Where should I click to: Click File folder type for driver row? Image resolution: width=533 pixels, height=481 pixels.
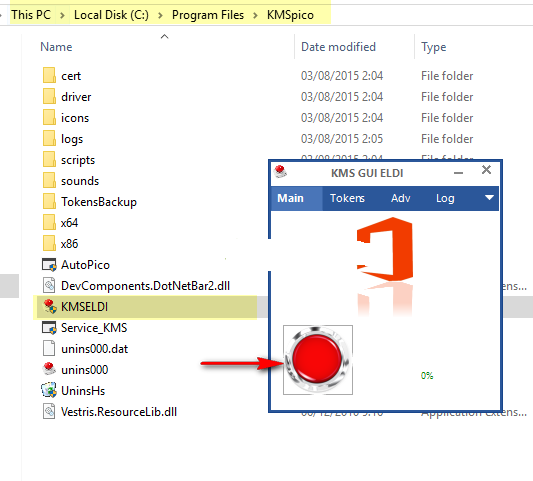coord(447,97)
